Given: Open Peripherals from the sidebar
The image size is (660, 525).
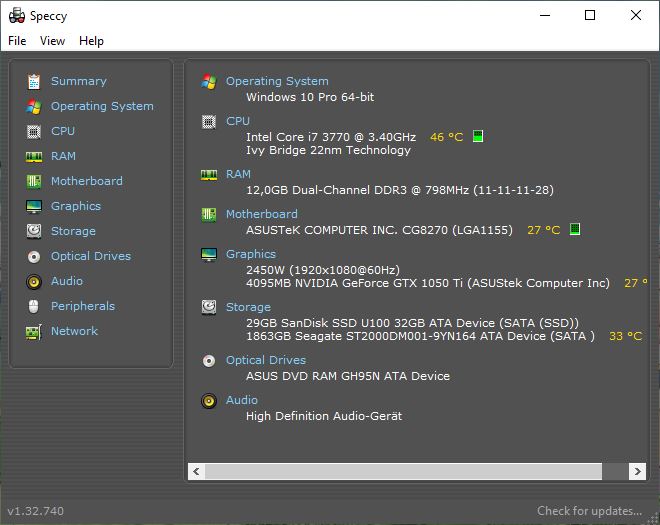Looking at the screenshot, I should coord(83,306).
